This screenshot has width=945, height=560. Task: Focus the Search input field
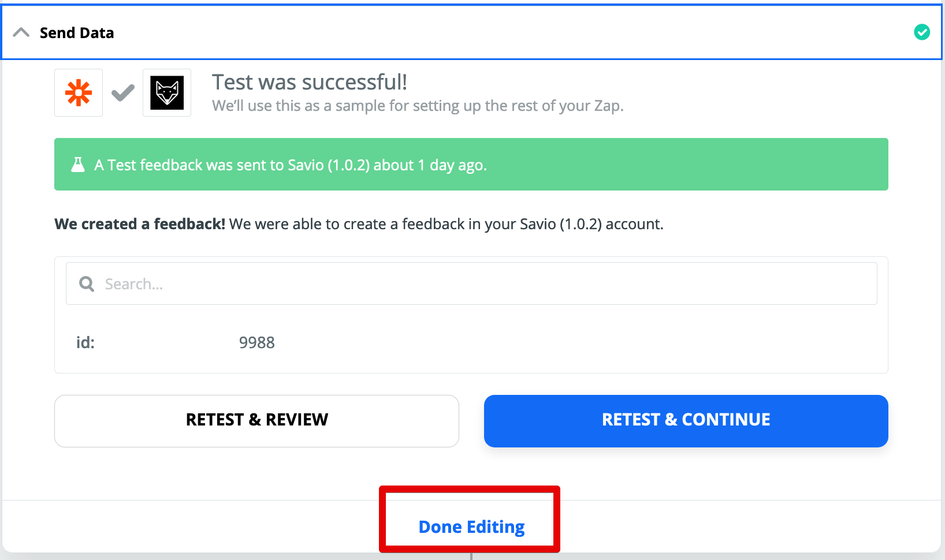click(471, 283)
